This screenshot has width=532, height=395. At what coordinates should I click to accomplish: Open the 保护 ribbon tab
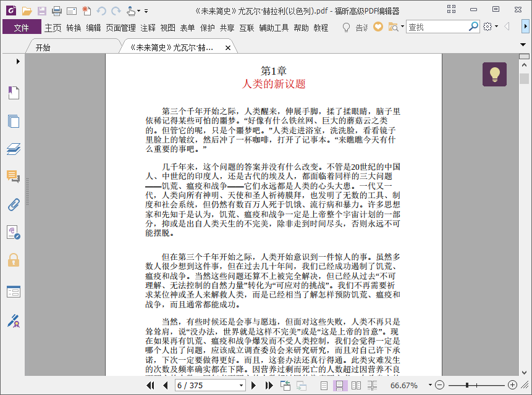pos(208,28)
